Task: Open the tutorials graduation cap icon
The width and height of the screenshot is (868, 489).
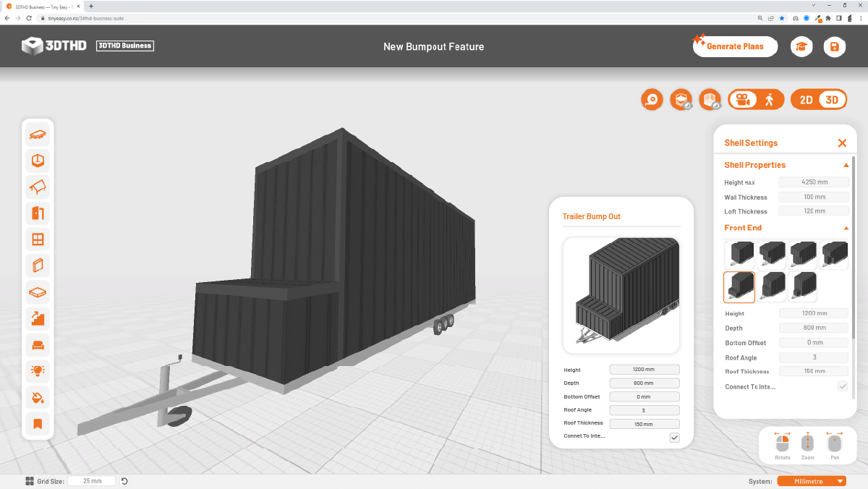Action: click(801, 47)
